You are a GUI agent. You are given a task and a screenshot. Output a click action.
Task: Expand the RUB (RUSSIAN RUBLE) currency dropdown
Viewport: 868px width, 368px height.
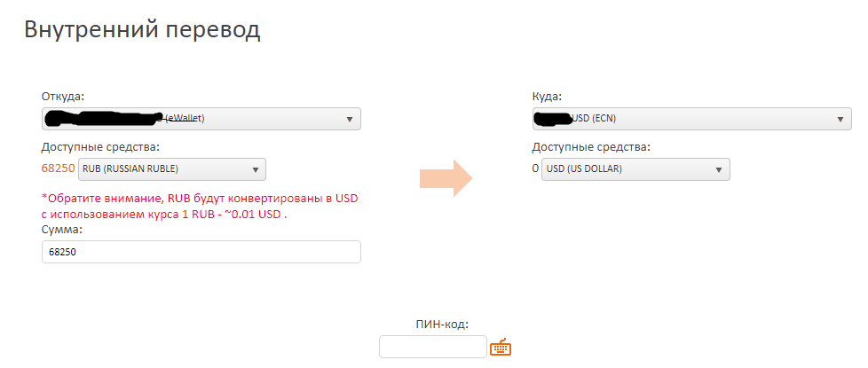173,169
